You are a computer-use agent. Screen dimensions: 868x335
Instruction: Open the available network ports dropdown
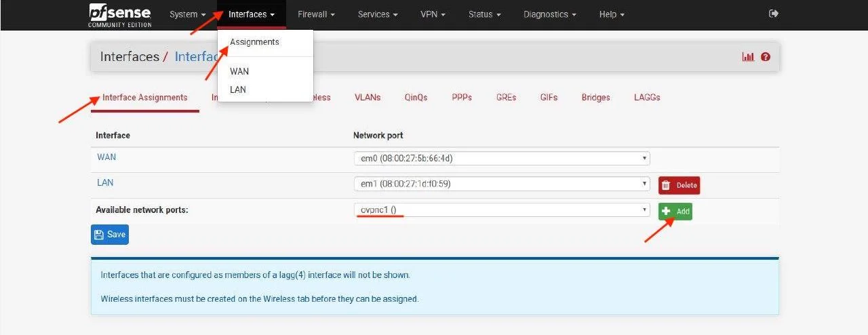pyautogui.click(x=501, y=210)
